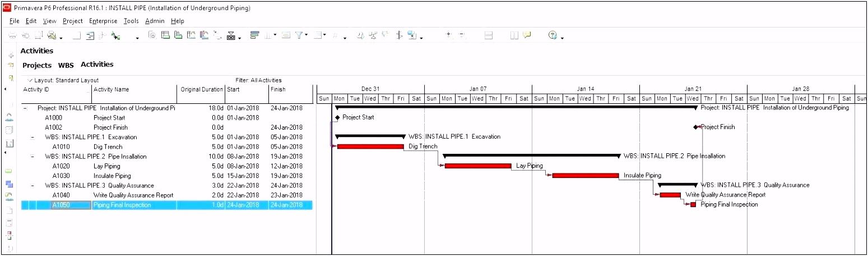Viewport: 868px width, 256px height.
Task: Switch to the WBS tab
Action: click(x=66, y=65)
